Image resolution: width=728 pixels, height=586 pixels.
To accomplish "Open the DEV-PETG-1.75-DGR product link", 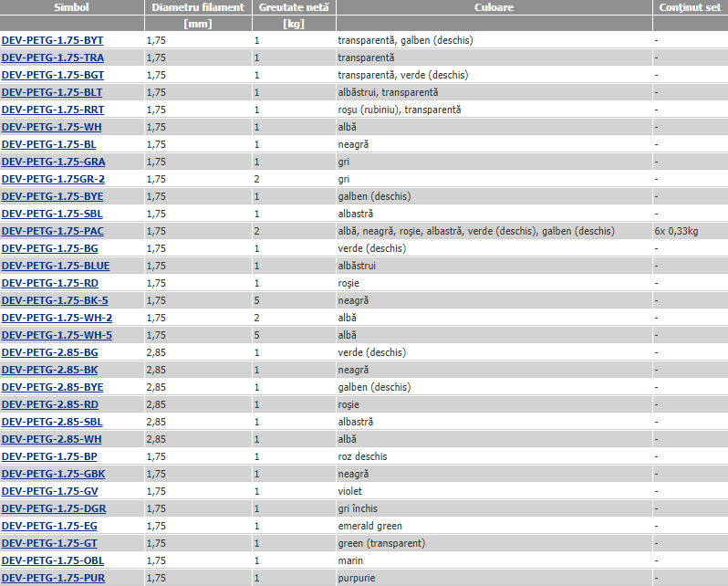I will (x=54, y=508).
